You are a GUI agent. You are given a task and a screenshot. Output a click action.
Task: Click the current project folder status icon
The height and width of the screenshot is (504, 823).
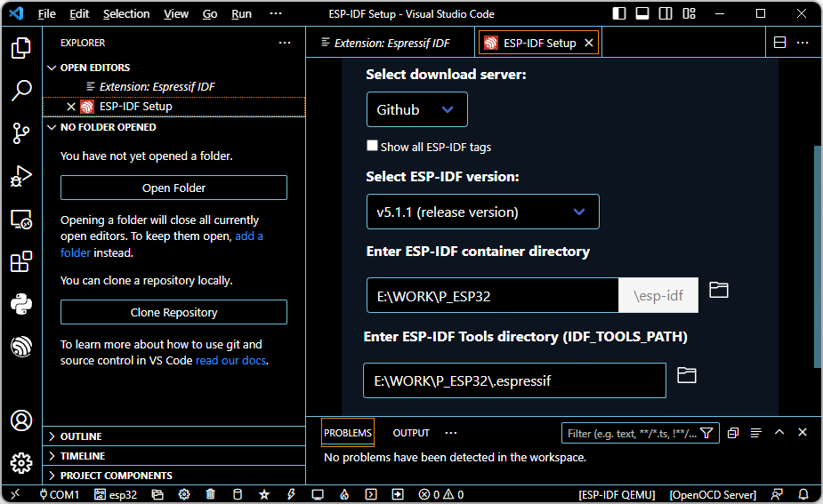157,494
